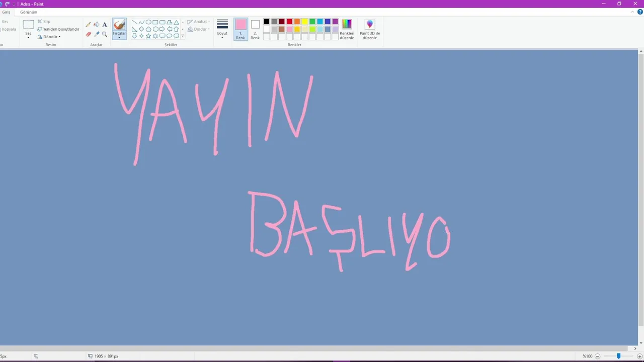The image size is (644, 362).
Task: Expand the Fırçalar brushes dropdown arrow
Action: pos(119,38)
